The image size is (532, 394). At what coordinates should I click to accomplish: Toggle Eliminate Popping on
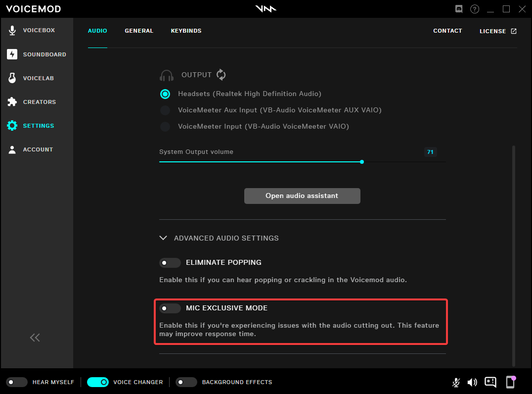170,262
